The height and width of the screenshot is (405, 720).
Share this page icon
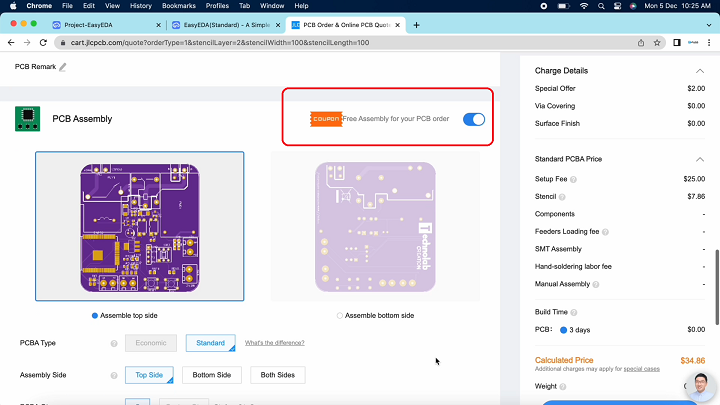click(641, 43)
